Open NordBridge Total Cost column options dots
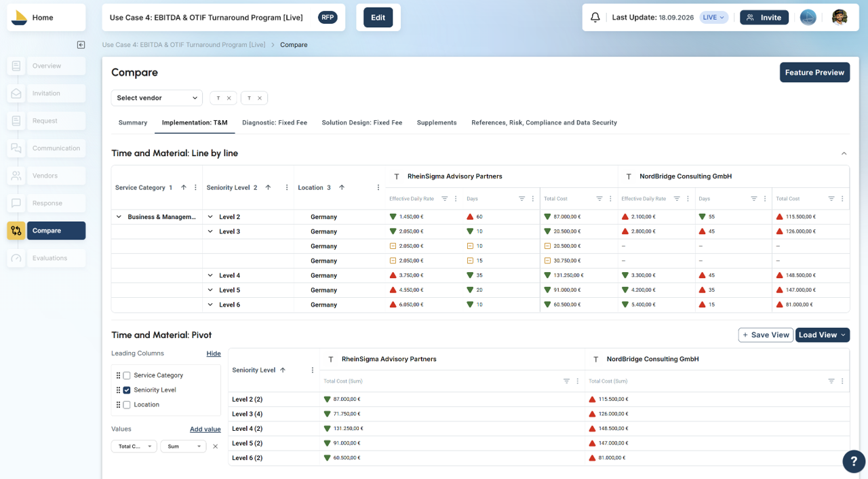This screenshot has width=868, height=479. (x=842, y=199)
